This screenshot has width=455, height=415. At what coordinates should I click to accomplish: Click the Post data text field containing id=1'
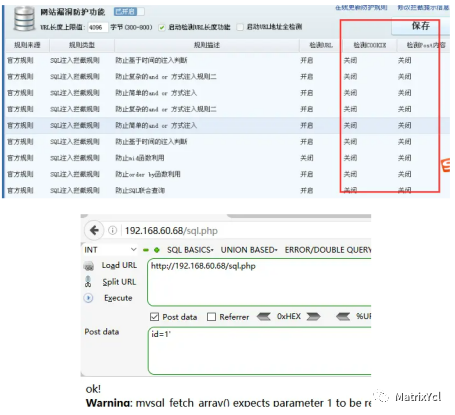point(260,351)
